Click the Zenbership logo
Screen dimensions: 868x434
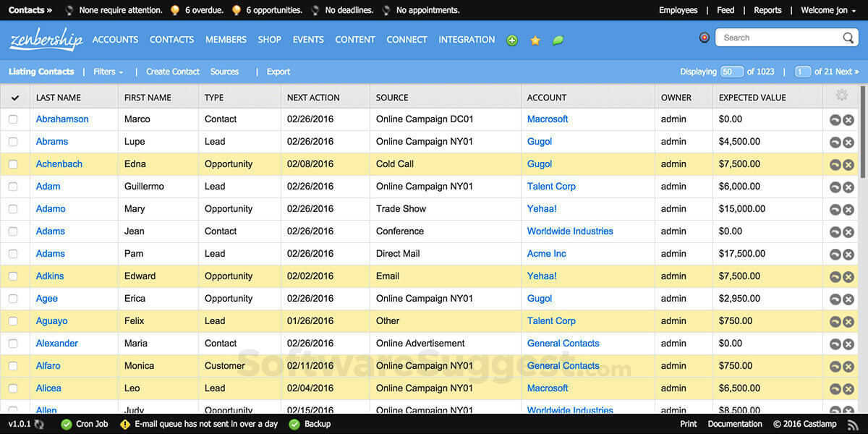[x=46, y=40]
